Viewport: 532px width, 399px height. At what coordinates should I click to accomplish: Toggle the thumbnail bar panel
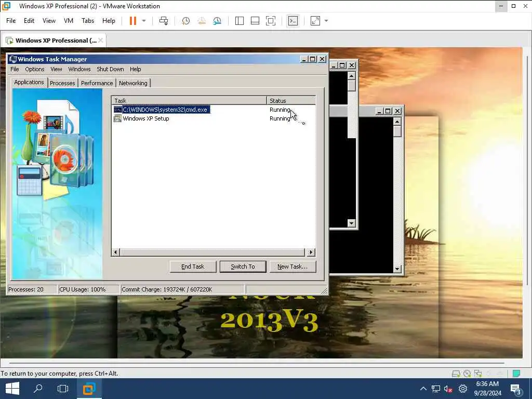pos(255,21)
